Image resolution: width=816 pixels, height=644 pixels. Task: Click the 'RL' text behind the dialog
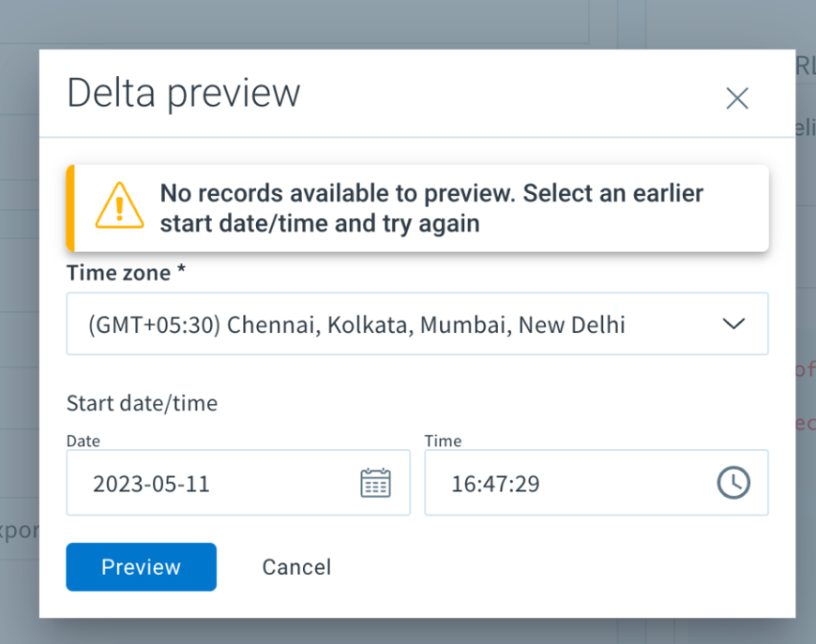tap(806, 66)
